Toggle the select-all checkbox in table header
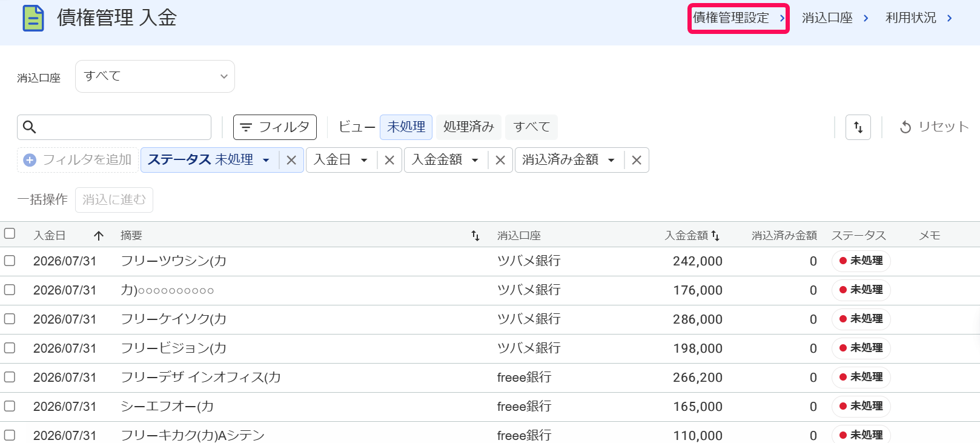The height and width of the screenshot is (443, 980). click(x=10, y=233)
